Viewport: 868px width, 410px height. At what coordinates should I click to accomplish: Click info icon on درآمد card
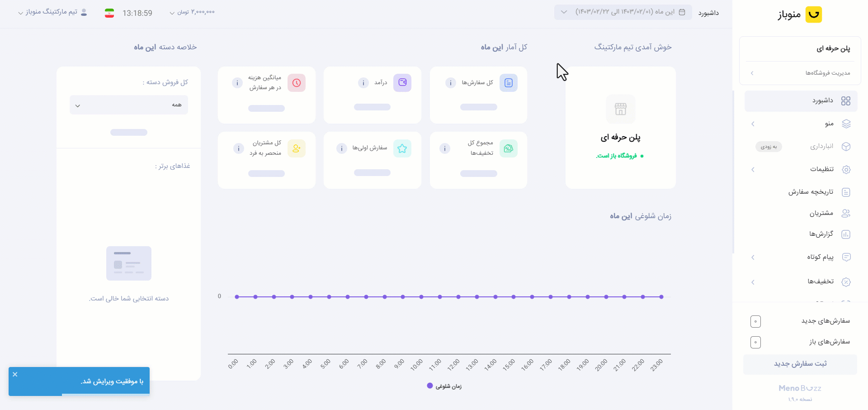(x=363, y=83)
